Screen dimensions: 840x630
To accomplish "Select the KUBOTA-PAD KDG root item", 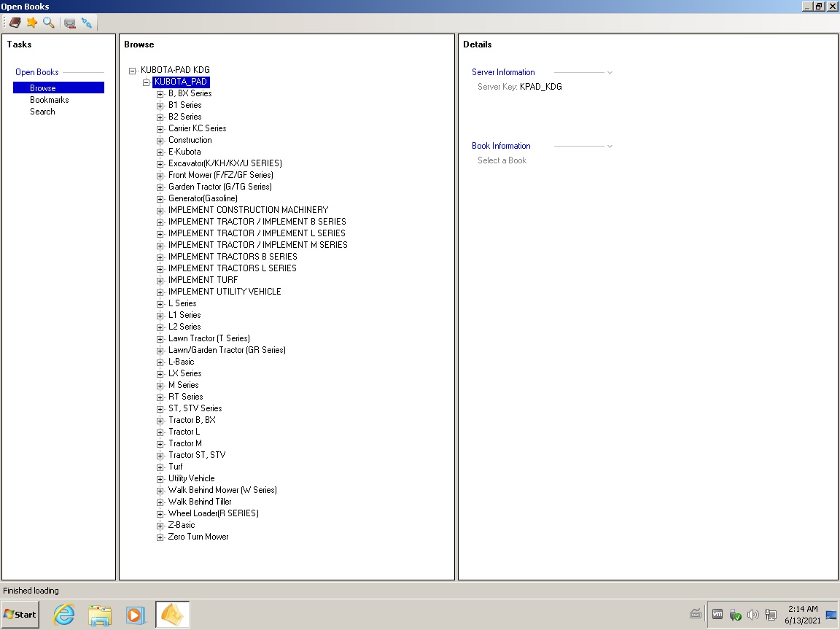I will [x=175, y=70].
